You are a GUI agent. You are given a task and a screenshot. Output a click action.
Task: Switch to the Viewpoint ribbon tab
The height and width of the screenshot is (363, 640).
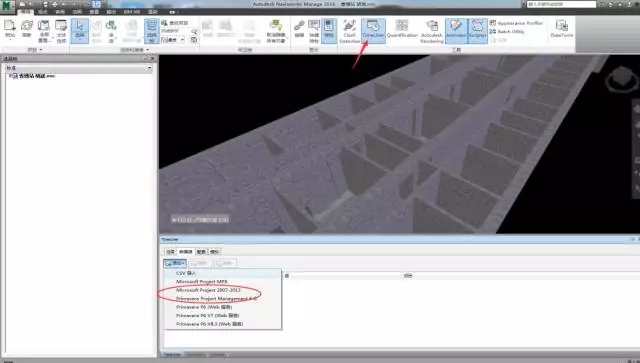[42, 12]
